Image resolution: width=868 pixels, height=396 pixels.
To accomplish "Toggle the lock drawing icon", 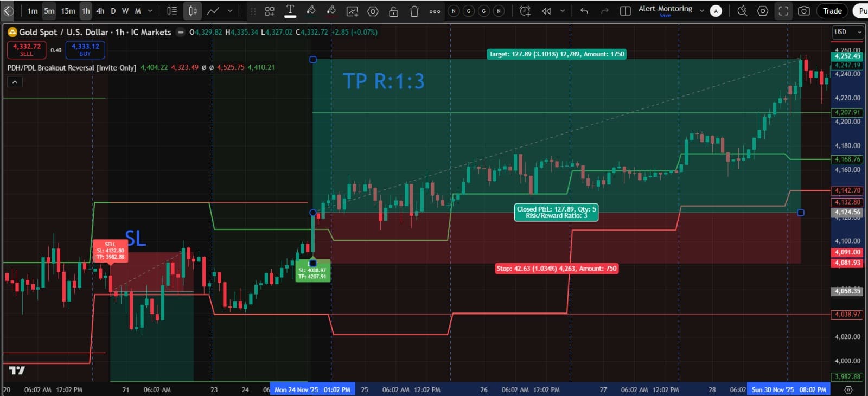I will (393, 11).
